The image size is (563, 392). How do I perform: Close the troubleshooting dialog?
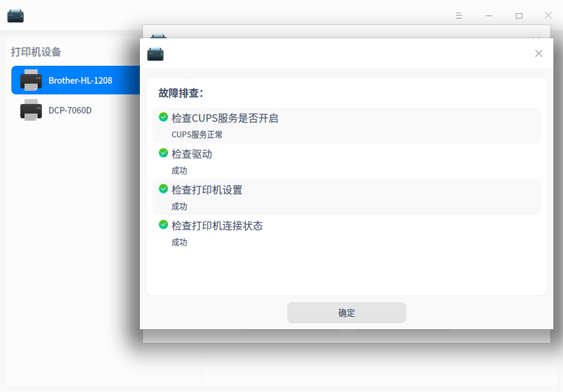[538, 53]
